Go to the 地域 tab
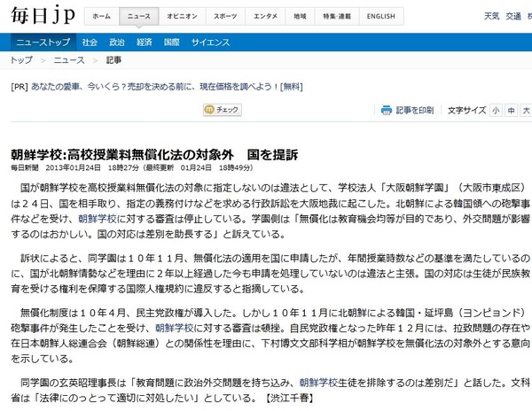The width and height of the screenshot is (532, 411). [x=300, y=16]
